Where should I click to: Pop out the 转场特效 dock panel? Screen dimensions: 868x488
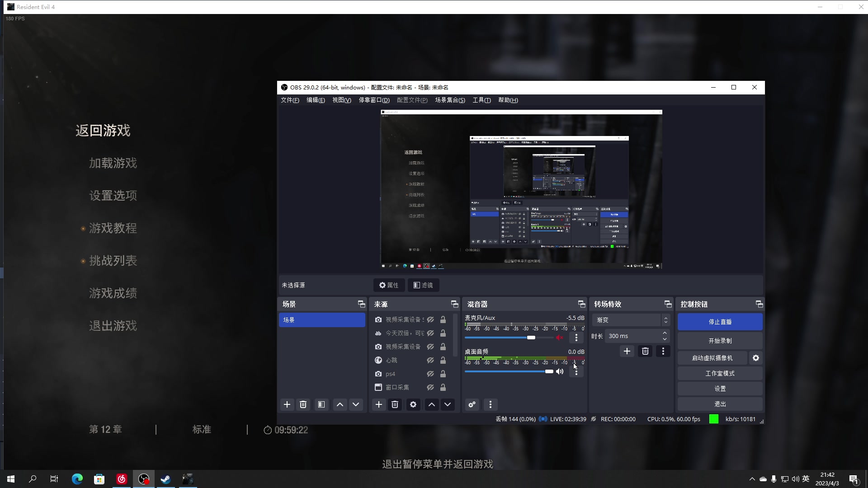tap(668, 304)
